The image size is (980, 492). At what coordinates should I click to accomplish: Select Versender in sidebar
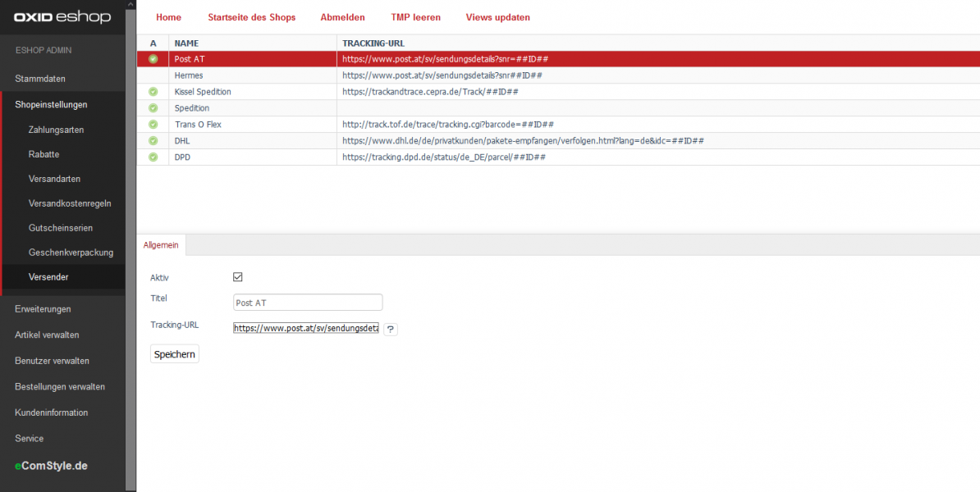pos(64,277)
